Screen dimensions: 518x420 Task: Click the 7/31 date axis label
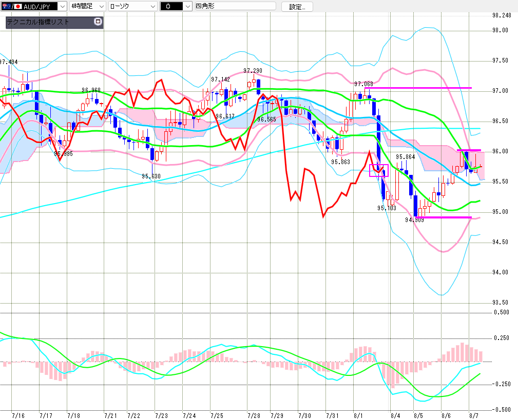click(x=333, y=415)
